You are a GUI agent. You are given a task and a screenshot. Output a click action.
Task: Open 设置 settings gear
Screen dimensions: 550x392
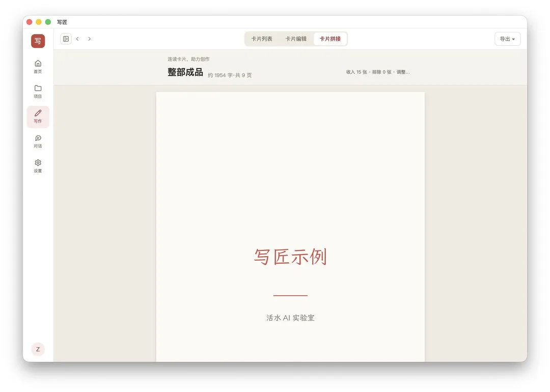pyautogui.click(x=38, y=166)
